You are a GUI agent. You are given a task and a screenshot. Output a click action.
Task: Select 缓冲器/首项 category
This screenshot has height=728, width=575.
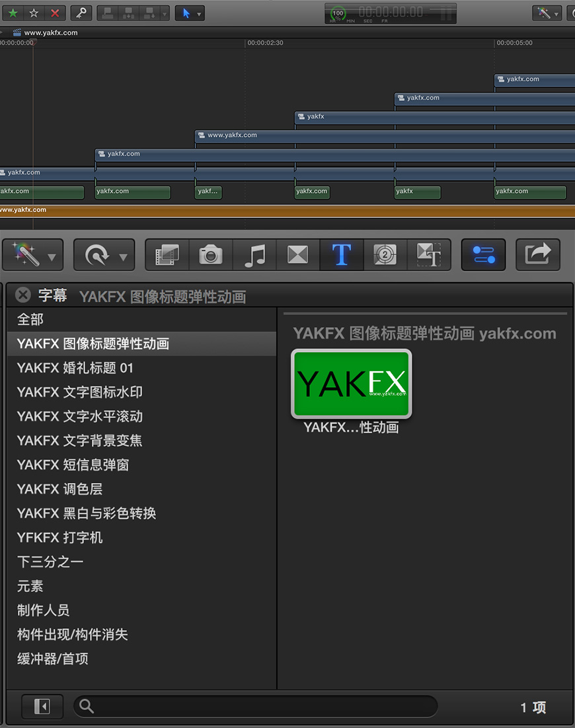point(141,659)
